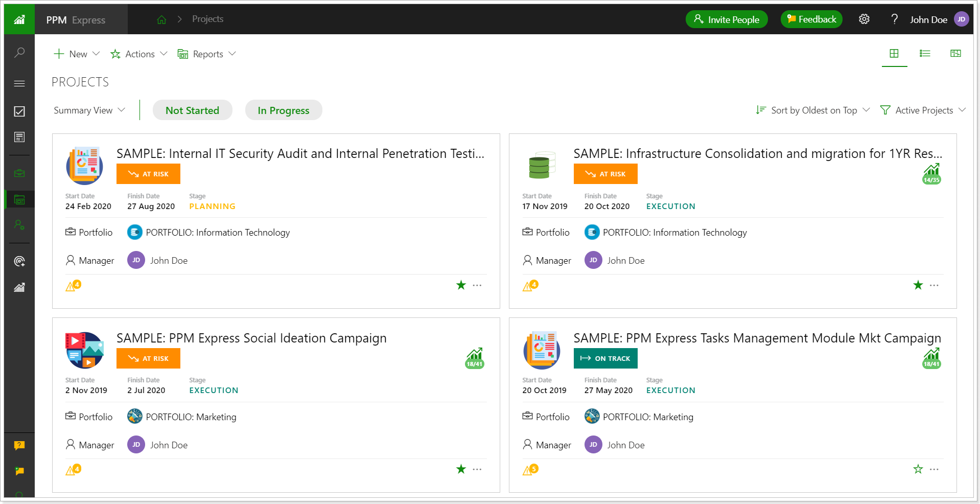Open the Tasks section in the sidebar
This screenshot has height=504, width=980.
(19, 111)
